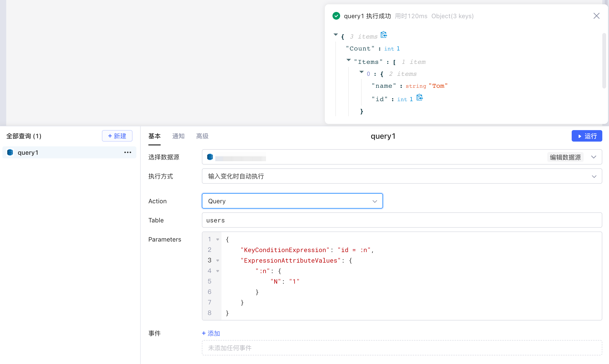Image resolution: width=609 pixels, height=364 pixels.
Task: Switch to the 高级 tab
Action: [x=202, y=136]
